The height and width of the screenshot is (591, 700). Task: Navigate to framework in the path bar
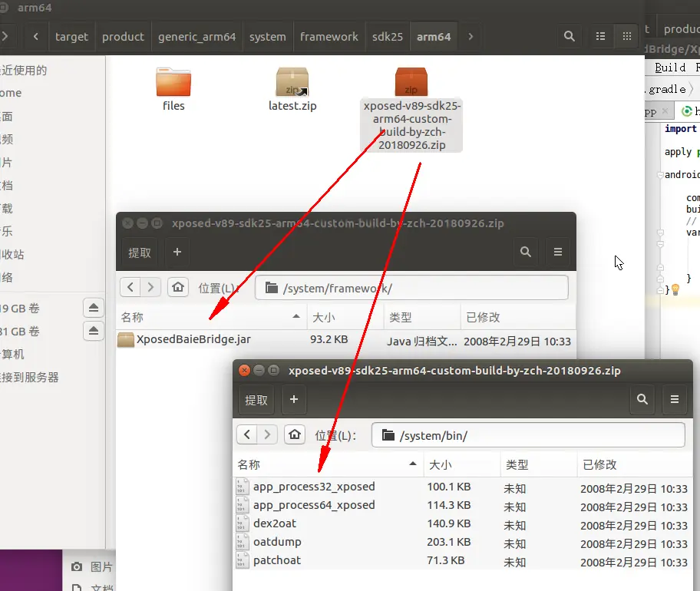coord(329,37)
